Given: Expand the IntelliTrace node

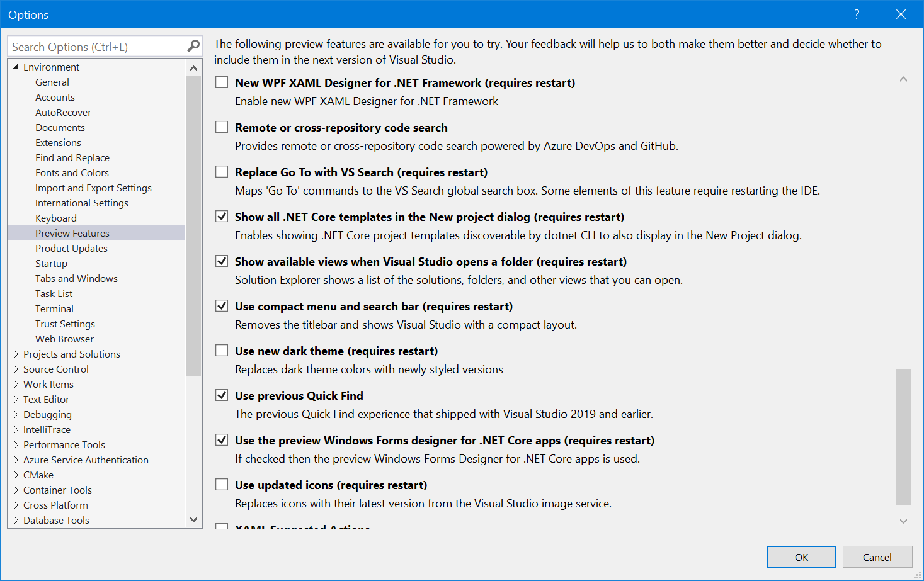Looking at the screenshot, I should click(16, 429).
